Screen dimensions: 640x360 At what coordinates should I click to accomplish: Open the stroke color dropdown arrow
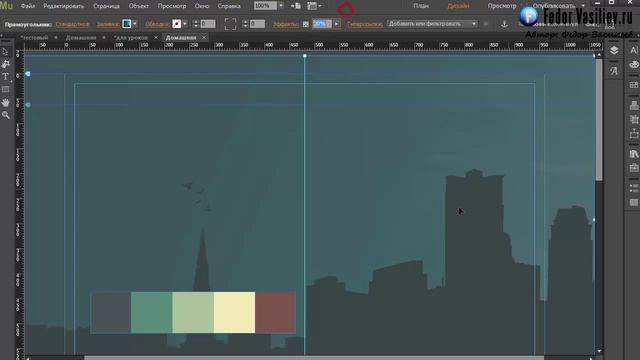point(185,24)
